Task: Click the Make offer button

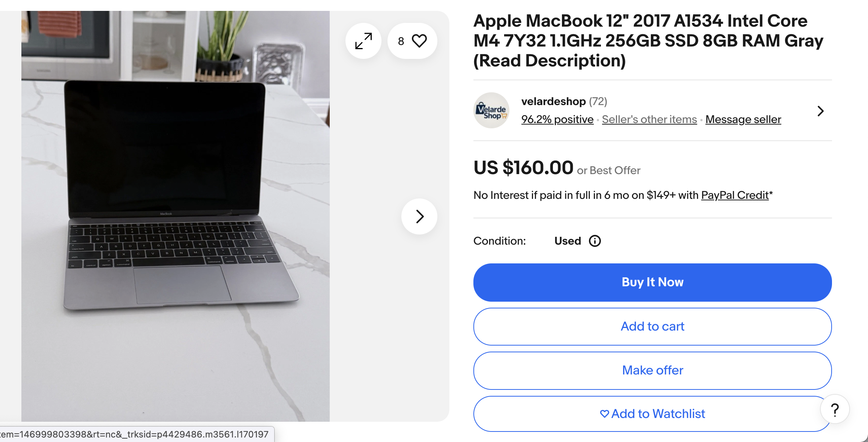Action: [x=652, y=370]
